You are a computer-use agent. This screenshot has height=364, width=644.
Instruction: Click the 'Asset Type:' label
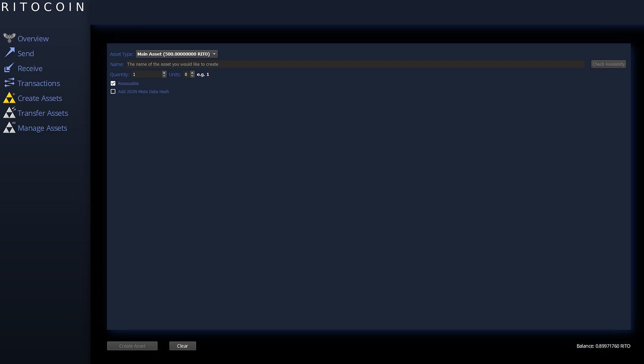122,54
